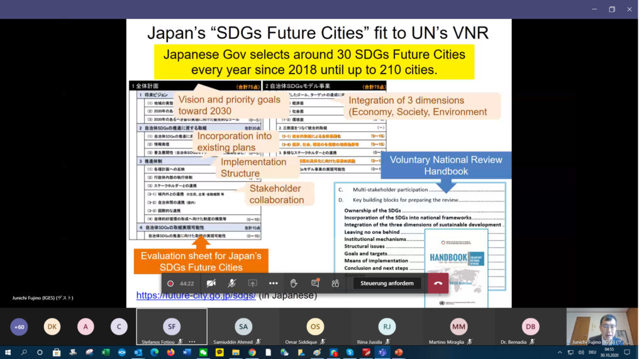Screen dimensions: 644x359
Task: Open Excel from the Windows taskbar
Action: 106,353
